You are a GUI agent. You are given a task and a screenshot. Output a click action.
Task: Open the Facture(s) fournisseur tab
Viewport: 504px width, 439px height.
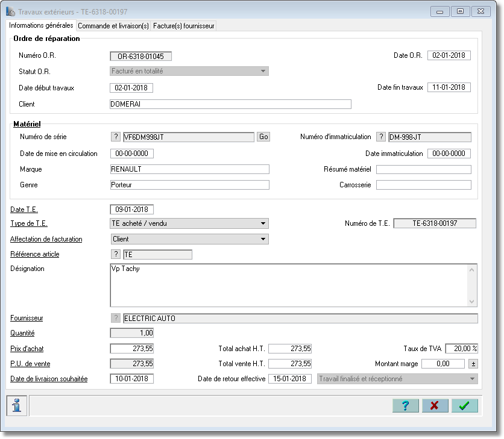click(x=183, y=26)
